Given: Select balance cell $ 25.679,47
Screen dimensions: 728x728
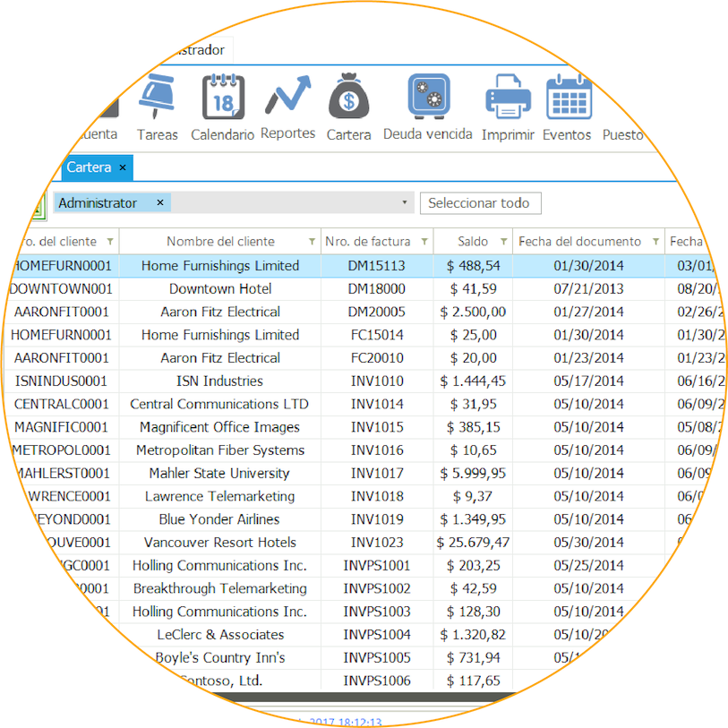Looking at the screenshot, I should [473, 543].
